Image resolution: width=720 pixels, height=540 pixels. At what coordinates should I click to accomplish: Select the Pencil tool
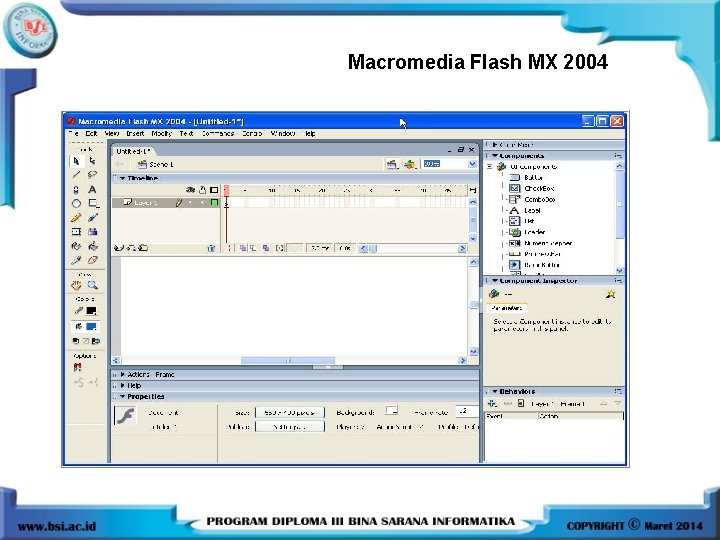tap(76, 218)
